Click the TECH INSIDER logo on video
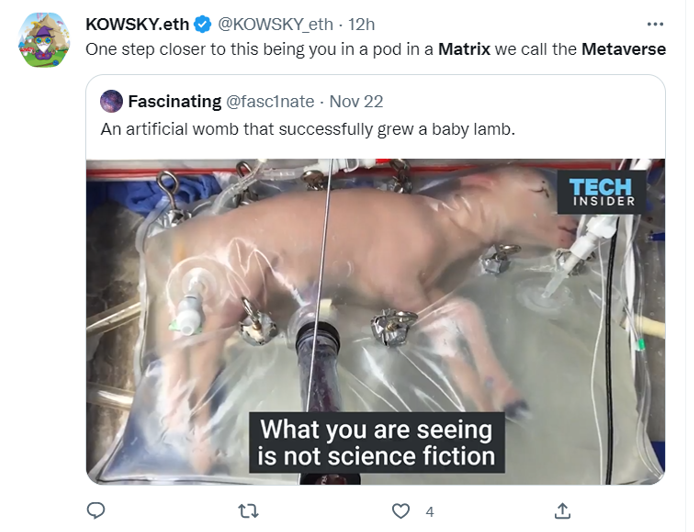 click(602, 191)
